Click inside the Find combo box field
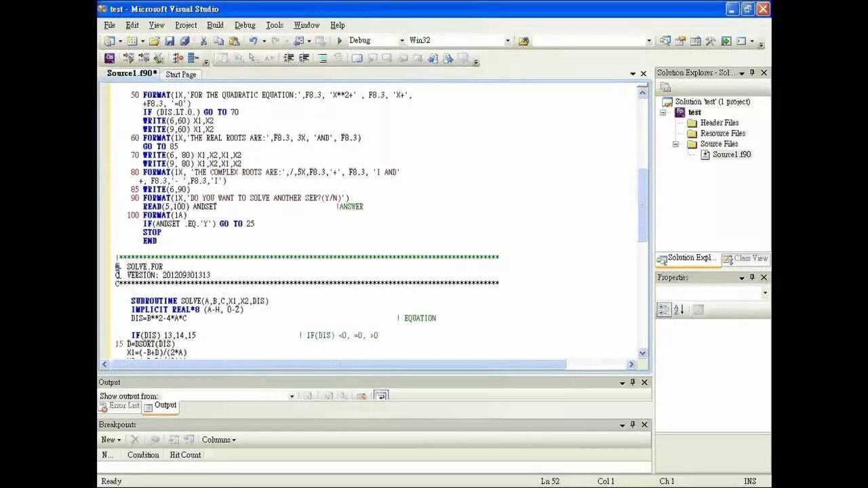The image size is (868, 488). click(x=588, y=41)
